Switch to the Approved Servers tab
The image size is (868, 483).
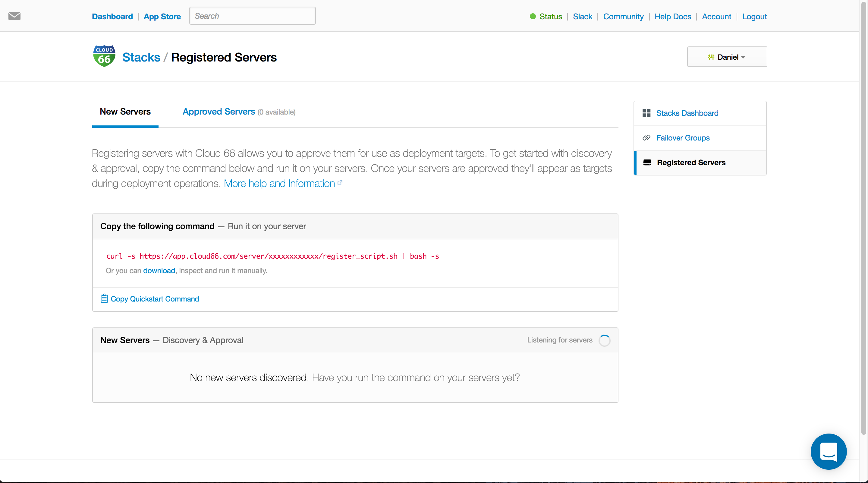click(218, 112)
